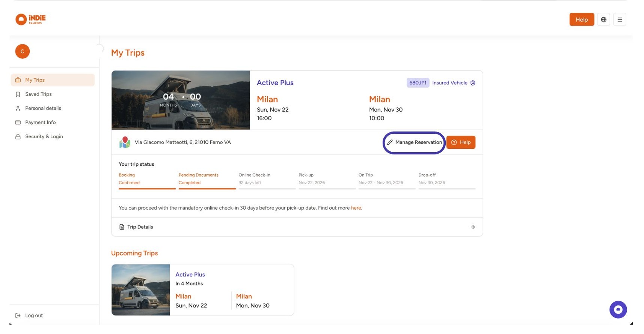The width and height of the screenshot is (644, 334).
Task: Open Payment Info section
Action: pos(53,122)
